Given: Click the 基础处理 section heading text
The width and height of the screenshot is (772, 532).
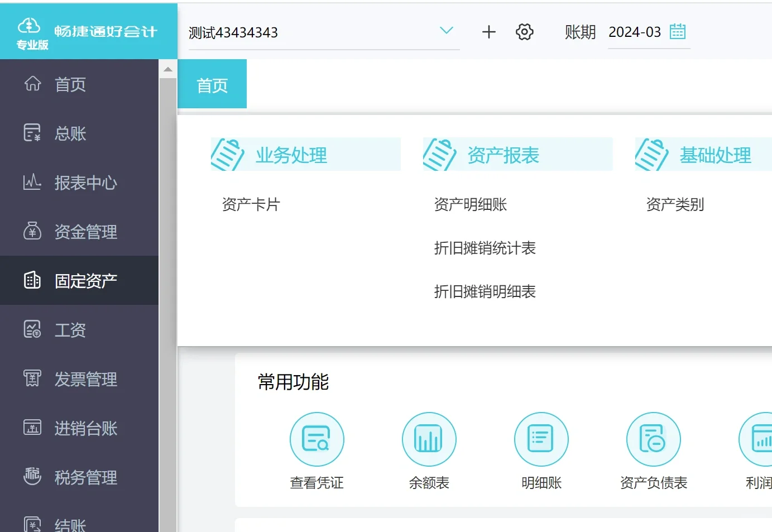Looking at the screenshot, I should [716, 155].
